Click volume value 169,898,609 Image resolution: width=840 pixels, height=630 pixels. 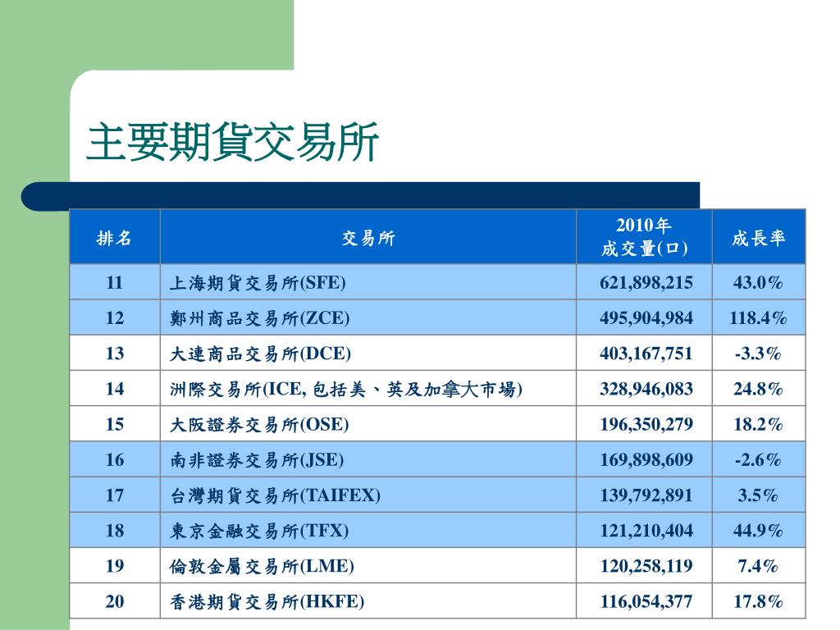pos(646,459)
